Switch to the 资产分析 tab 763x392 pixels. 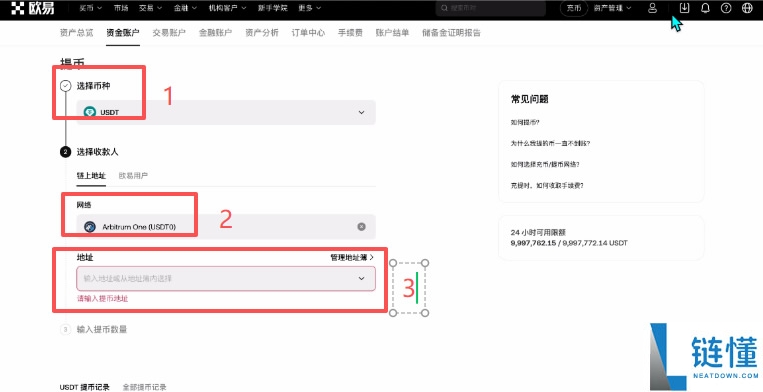click(262, 33)
